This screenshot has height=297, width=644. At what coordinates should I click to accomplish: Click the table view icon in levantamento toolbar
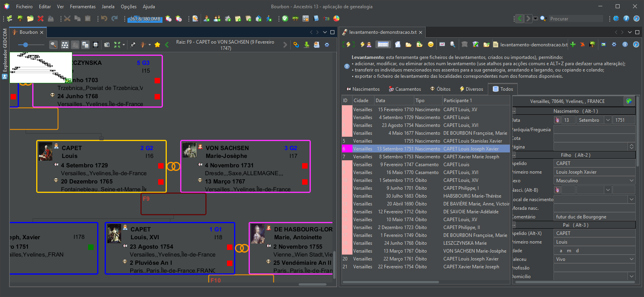coord(383,44)
